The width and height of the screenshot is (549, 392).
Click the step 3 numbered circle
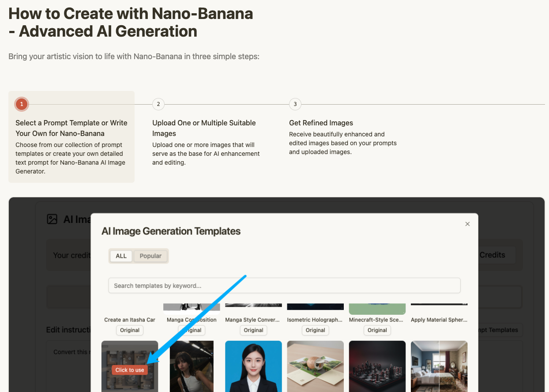[295, 104]
